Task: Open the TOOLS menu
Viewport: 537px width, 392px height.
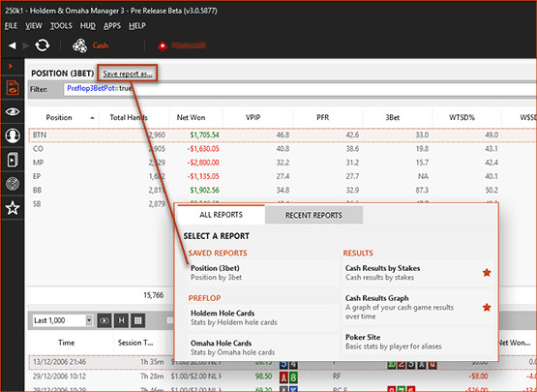Action: [61, 26]
